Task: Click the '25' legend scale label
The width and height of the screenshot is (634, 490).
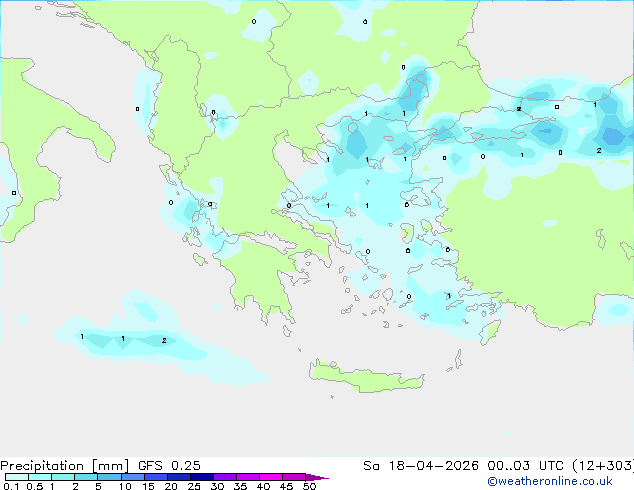Action: click(x=194, y=486)
